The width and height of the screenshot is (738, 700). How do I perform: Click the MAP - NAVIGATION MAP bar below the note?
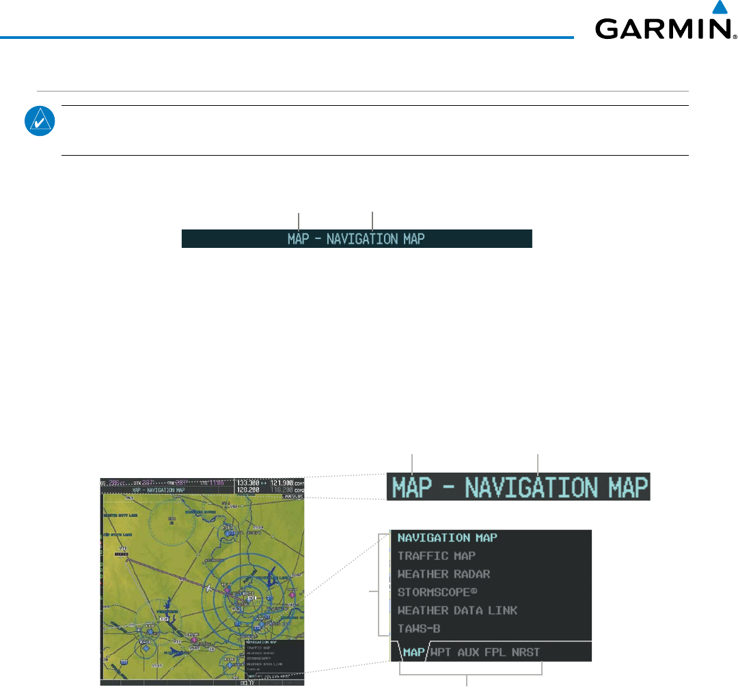pyautogui.click(x=357, y=239)
